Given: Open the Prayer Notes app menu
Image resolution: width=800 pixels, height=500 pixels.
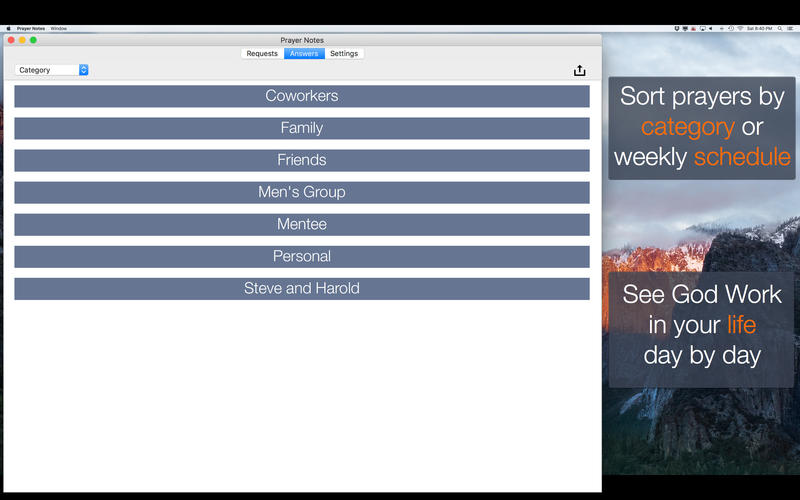Looking at the screenshot, I should pos(30,28).
